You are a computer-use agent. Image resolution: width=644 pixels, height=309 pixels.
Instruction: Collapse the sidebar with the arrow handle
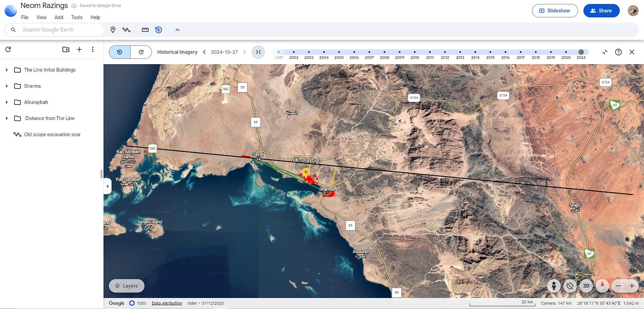pyautogui.click(x=107, y=186)
